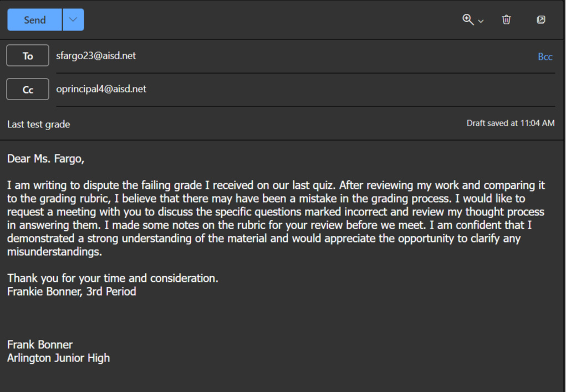Click the zoom magnifier icon
The image size is (566, 392).
(x=468, y=20)
